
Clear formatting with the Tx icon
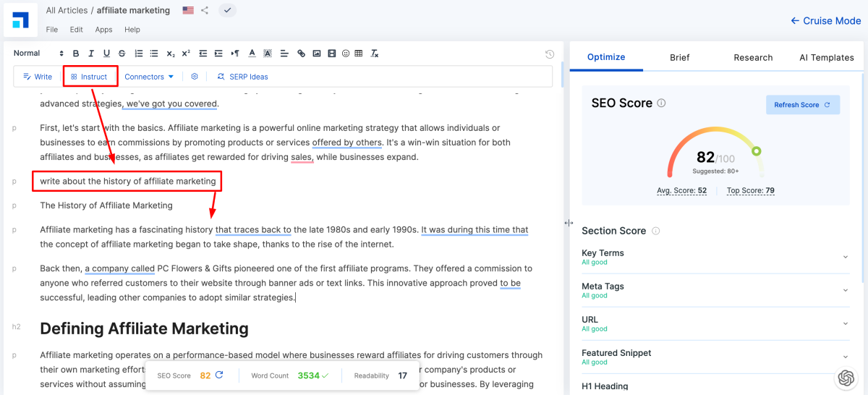coord(375,54)
